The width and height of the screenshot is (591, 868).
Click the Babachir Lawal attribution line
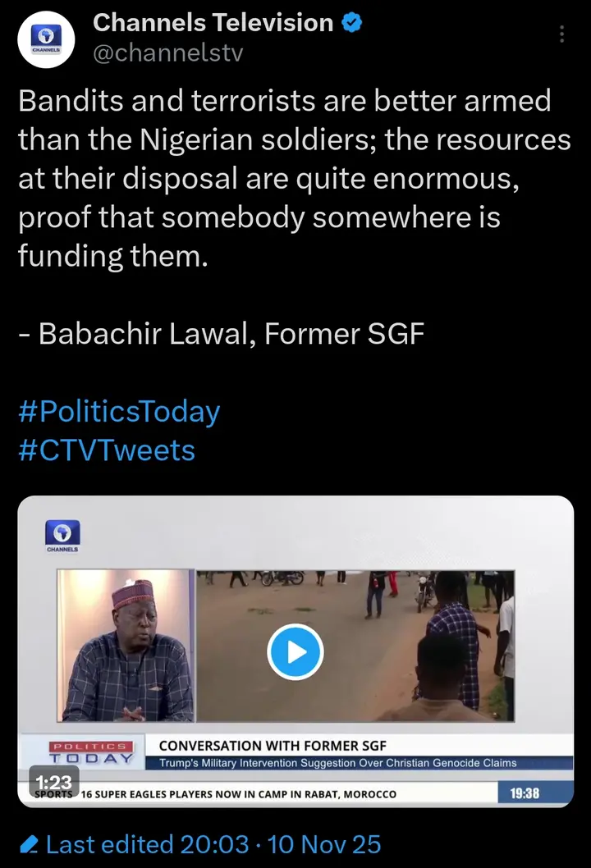click(221, 334)
